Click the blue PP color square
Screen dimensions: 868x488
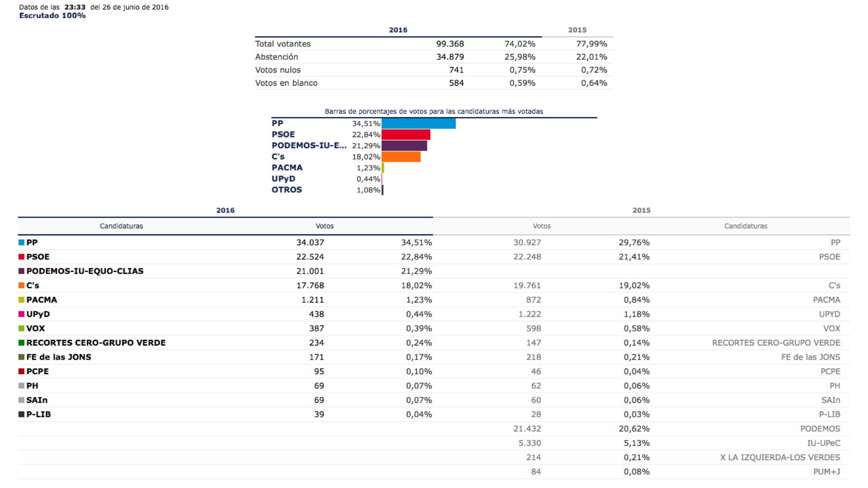21,243
